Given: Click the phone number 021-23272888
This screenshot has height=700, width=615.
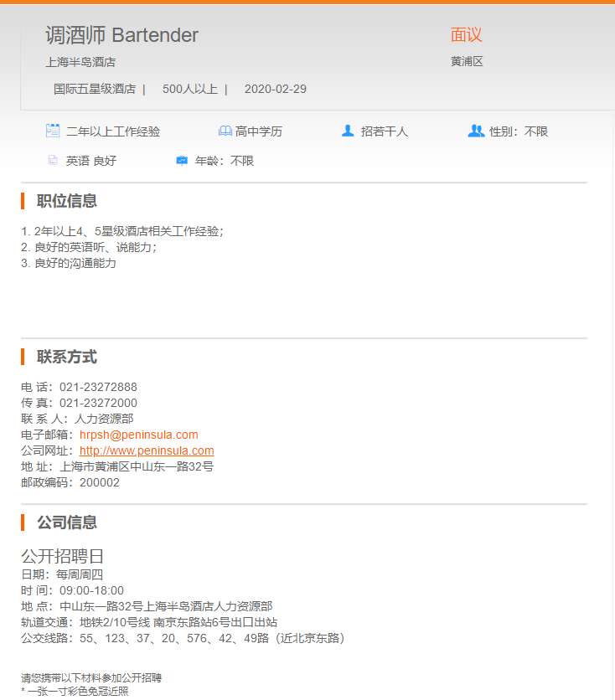Looking at the screenshot, I should point(98,387).
